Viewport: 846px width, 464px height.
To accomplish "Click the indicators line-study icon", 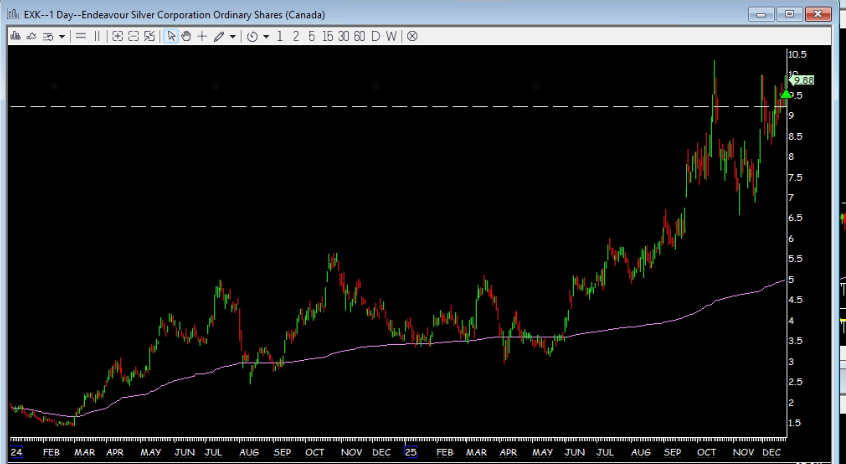I will coord(31,36).
